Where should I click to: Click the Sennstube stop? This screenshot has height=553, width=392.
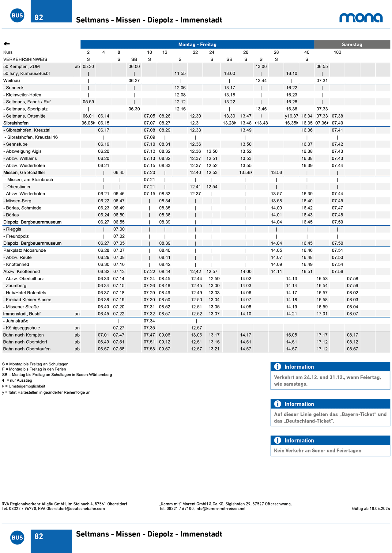[15, 144]
